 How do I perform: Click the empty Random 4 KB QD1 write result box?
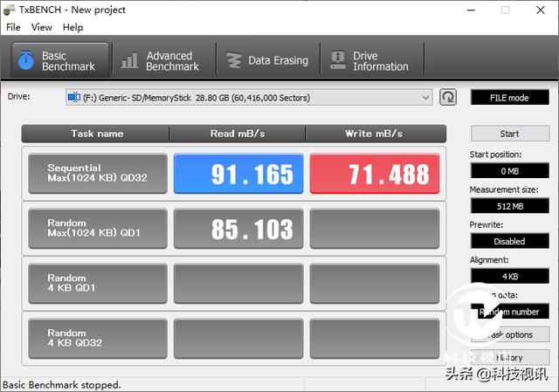coord(375,284)
